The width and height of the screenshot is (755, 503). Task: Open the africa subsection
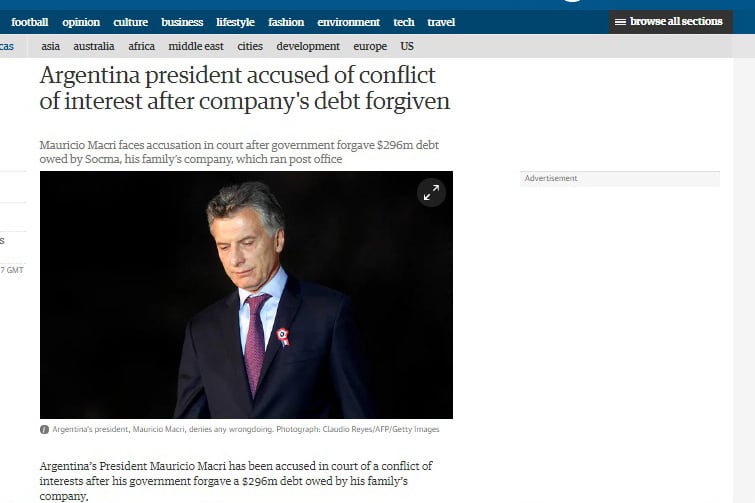pos(142,46)
